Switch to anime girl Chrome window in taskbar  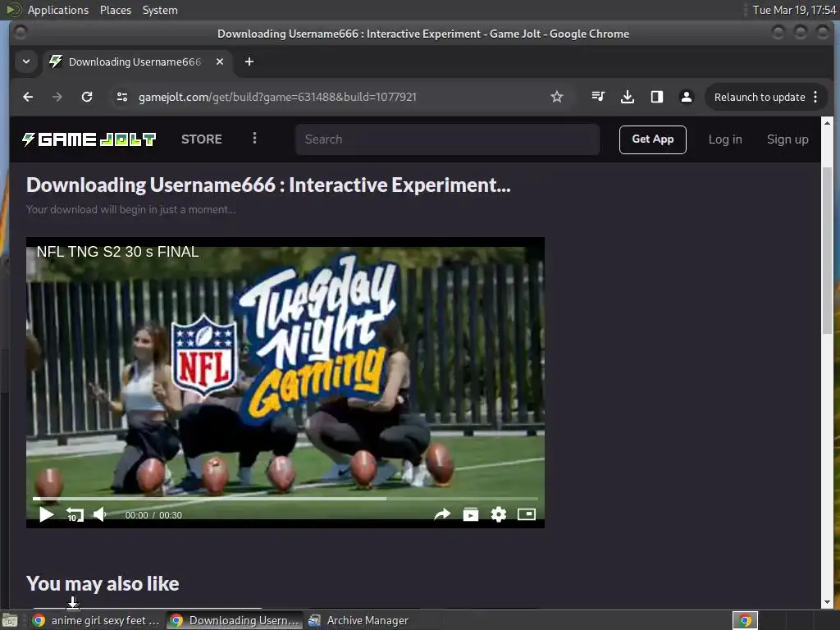point(97,620)
